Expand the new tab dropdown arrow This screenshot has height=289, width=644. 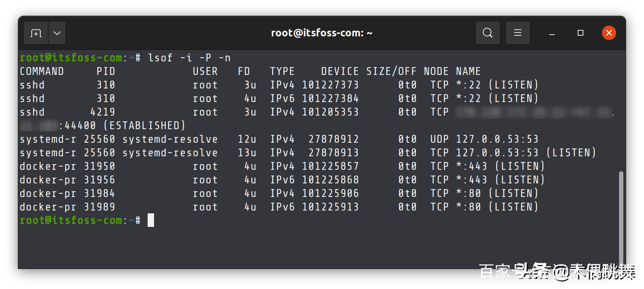(57, 33)
